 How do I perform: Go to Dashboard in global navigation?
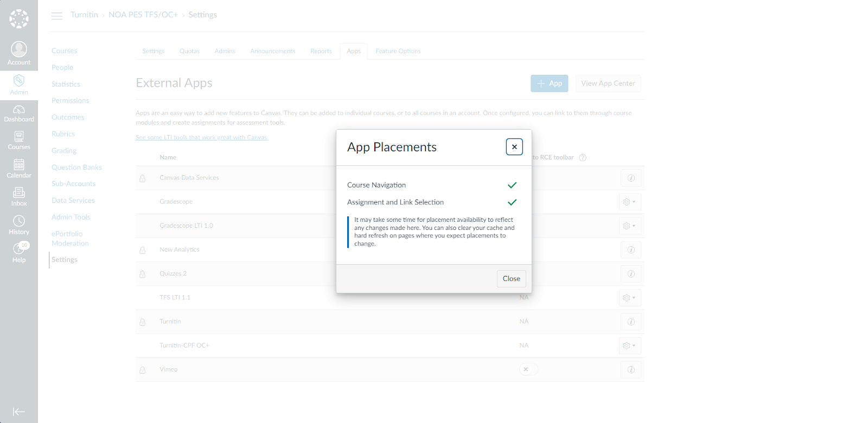(x=19, y=114)
